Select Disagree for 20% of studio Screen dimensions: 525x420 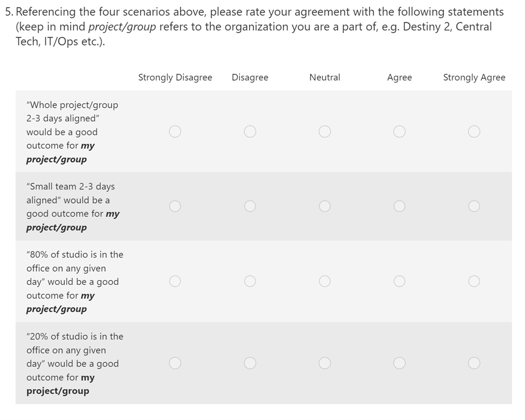click(x=250, y=363)
